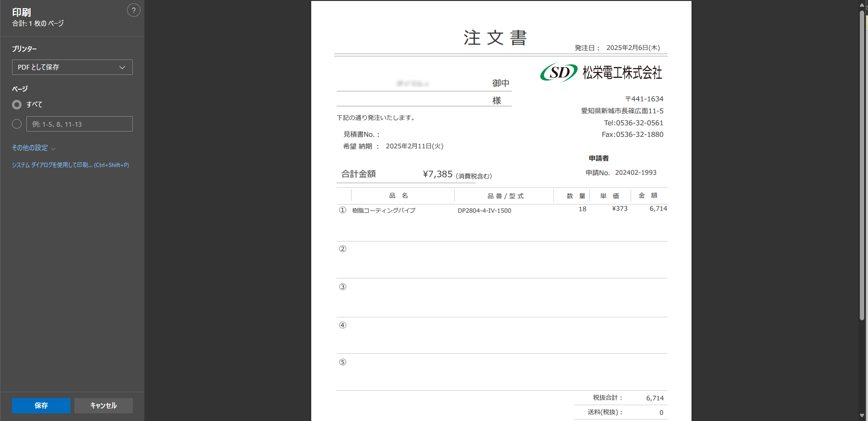Viewport: 868px width, 421px height.
Task: Click the scrollbar up arrow
Action: pyautogui.click(x=862, y=4)
